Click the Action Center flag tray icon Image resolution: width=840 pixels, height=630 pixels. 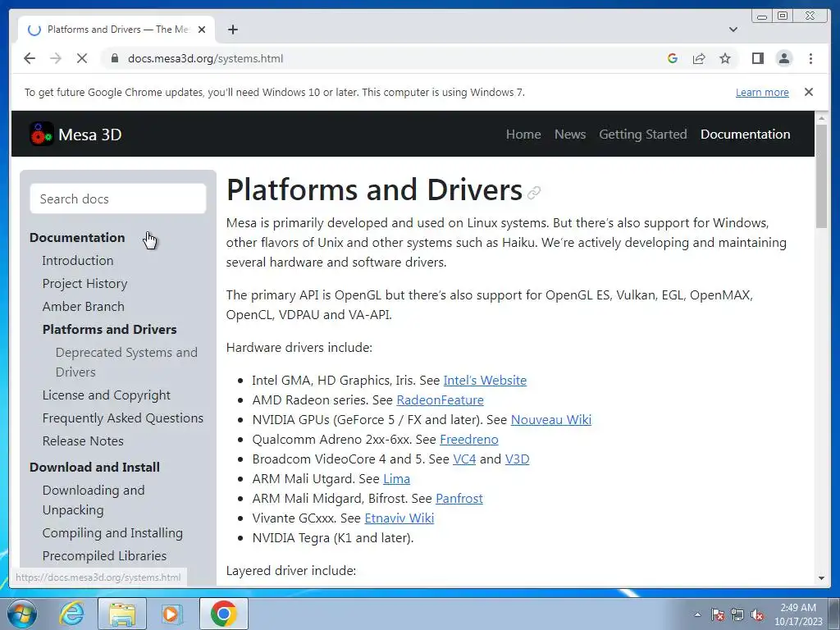point(718,614)
